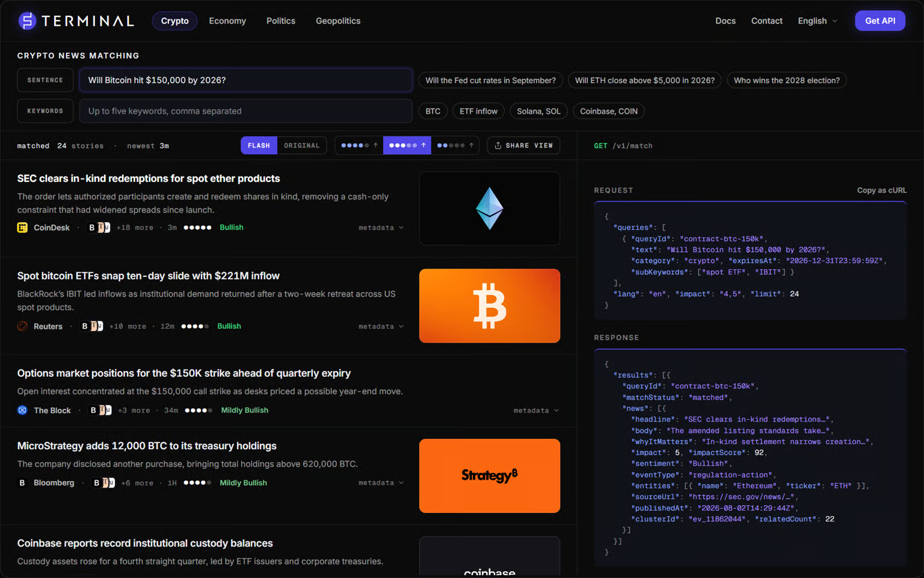
Task: Expand the '+3 more' sources list
Action: tap(134, 411)
